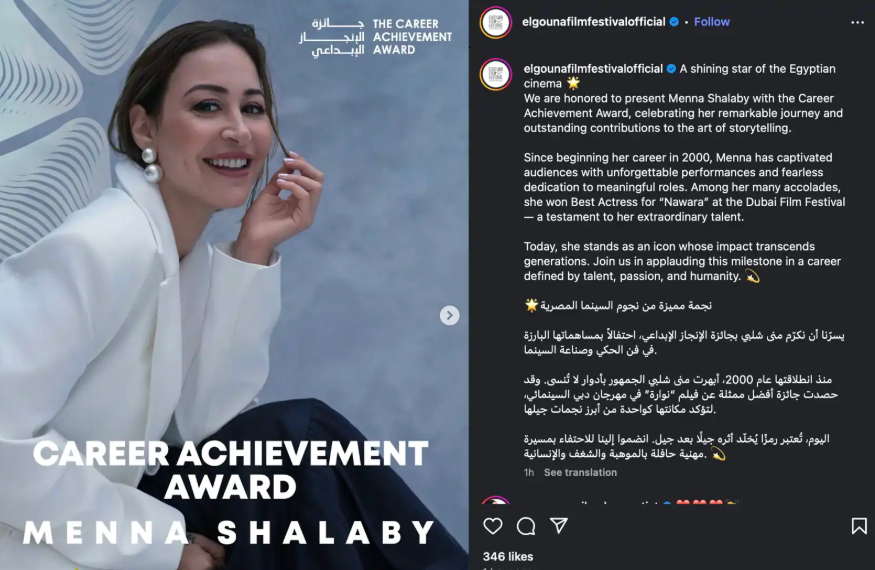Click the caption verified badge
The height and width of the screenshot is (570, 875).
tap(671, 69)
